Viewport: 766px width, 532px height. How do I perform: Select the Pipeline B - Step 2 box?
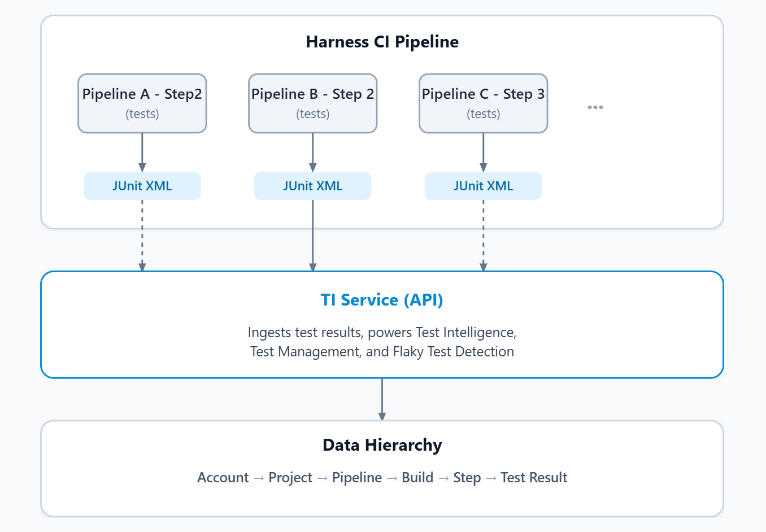[313, 103]
